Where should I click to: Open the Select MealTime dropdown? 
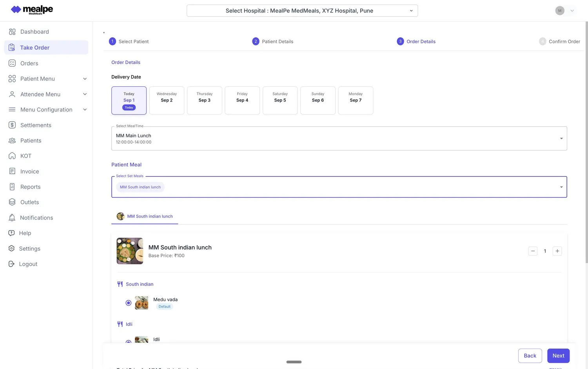pos(339,138)
